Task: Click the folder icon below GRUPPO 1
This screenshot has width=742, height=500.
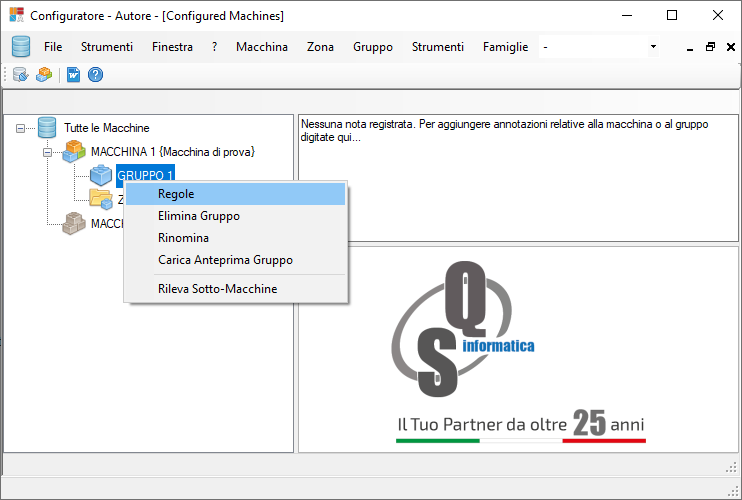Action: pos(101,199)
